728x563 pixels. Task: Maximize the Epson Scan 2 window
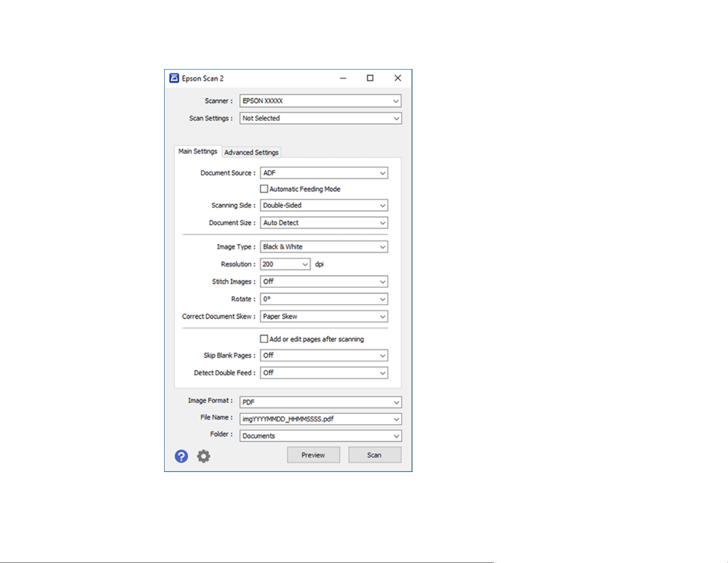(370, 78)
